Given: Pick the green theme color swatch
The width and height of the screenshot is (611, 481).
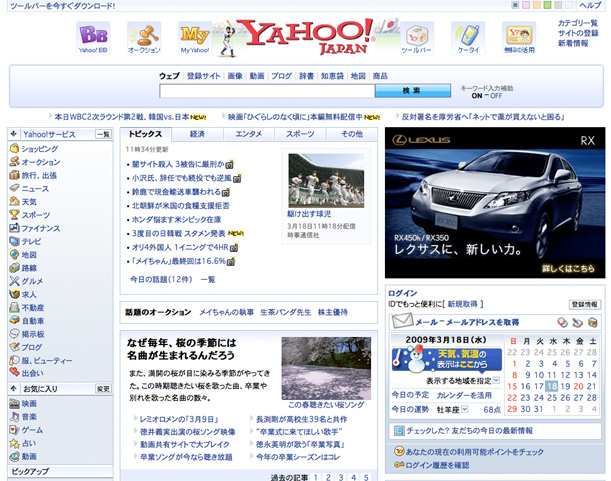Looking at the screenshot, I should click(547, 5).
